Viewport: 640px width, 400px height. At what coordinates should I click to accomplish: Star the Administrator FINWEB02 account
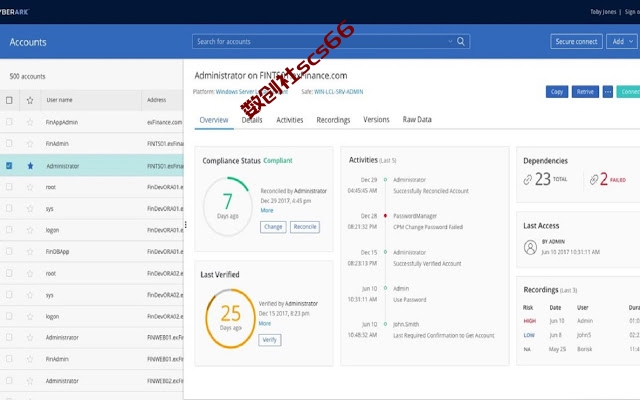(30, 381)
